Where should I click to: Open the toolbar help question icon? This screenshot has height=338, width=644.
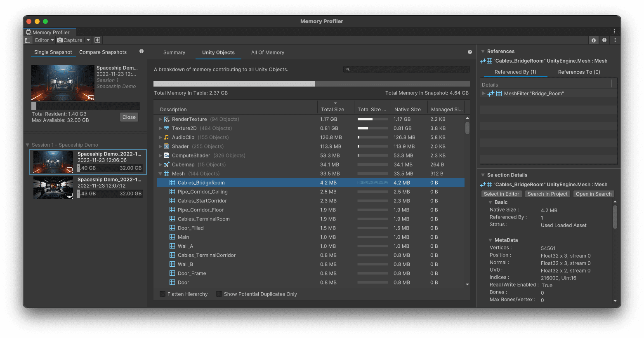coord(604,40)
